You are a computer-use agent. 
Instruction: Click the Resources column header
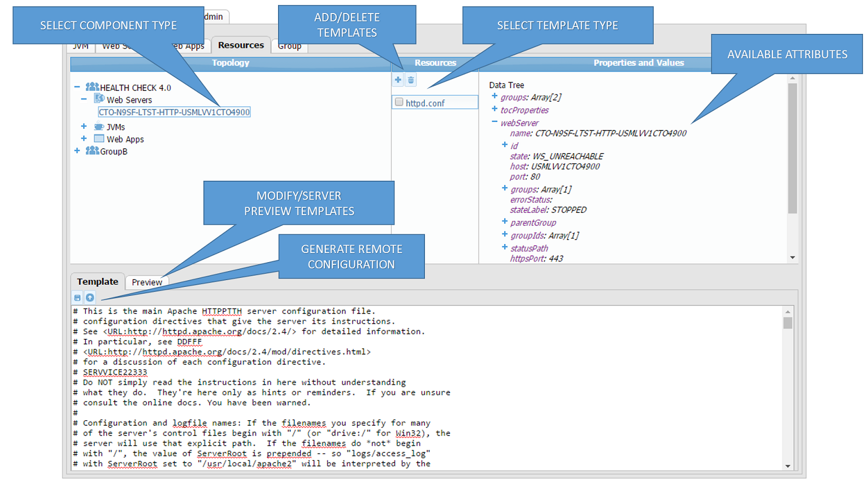[x=435, y=63]
